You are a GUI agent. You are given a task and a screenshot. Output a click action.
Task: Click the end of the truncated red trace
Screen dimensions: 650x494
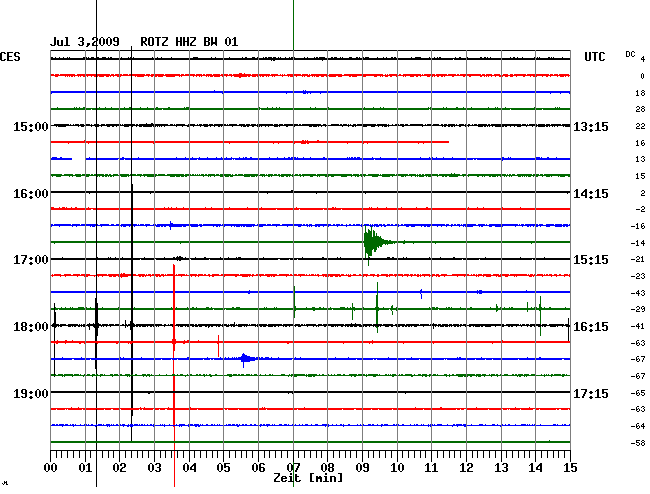tap(448, 142)
